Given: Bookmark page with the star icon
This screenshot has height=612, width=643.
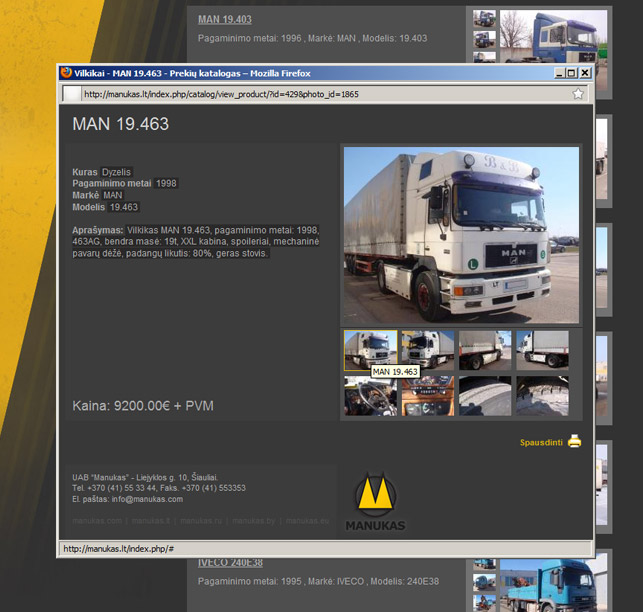Looking at the screenshot, I should [578, 94].
